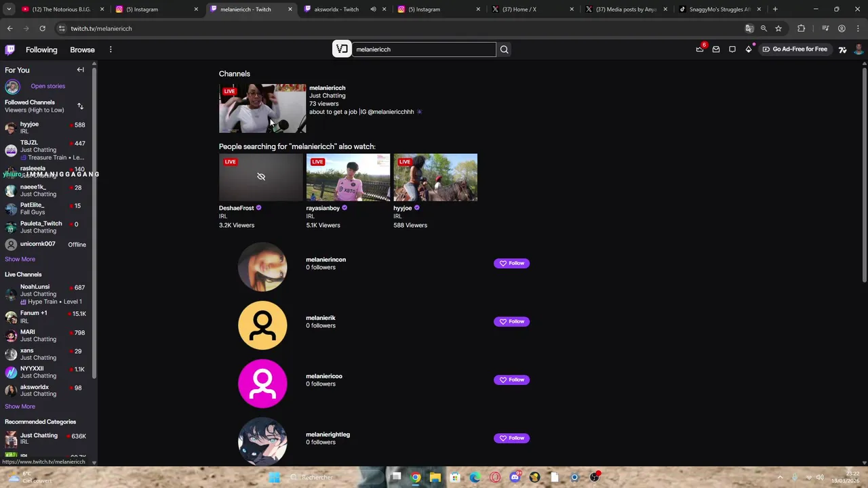The height and width of the screenshot is (488, 868).
Task: Click the page translate icon in address bar
Action: pyautogui.click(x=749, y=28)
